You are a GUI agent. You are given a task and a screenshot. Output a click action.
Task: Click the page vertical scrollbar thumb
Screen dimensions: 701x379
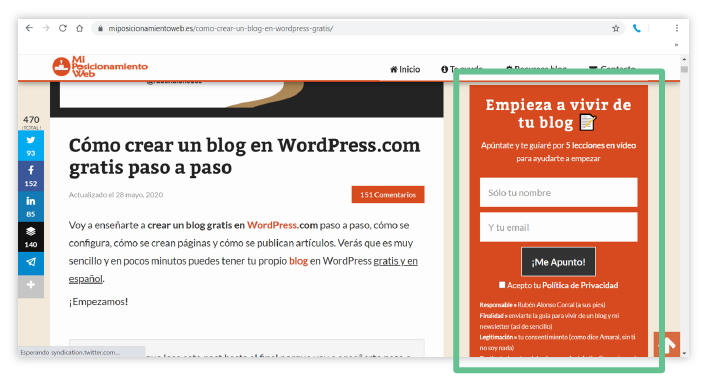pos(684,69)
